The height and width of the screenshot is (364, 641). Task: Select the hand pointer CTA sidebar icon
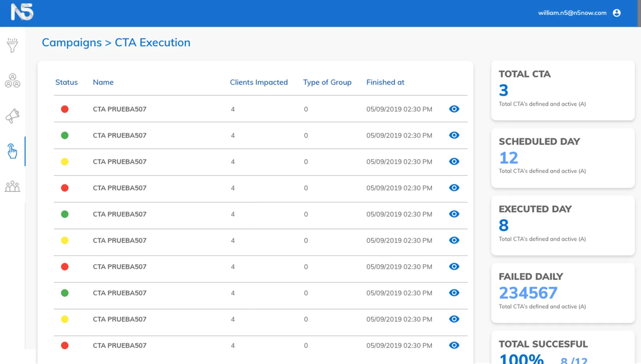[x=12, y=151]
